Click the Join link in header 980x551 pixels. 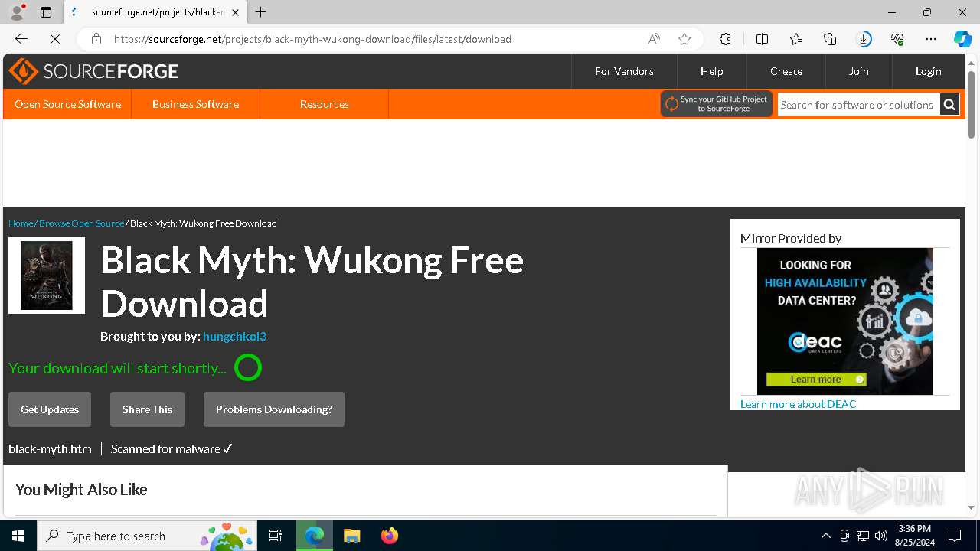858,71
